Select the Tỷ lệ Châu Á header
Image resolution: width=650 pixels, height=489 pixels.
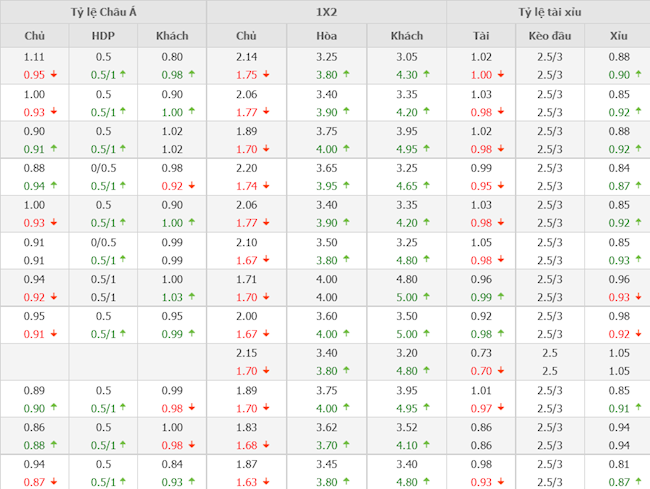click(x=104, y=12)
